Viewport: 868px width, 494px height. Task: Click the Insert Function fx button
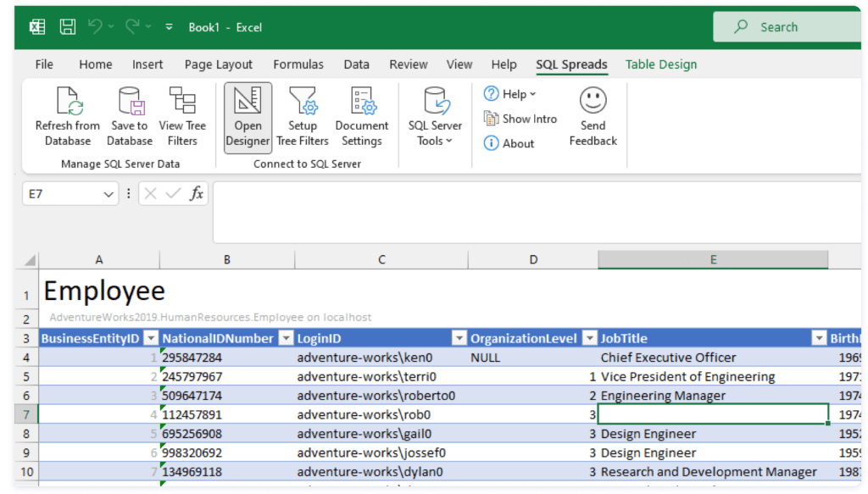(x=197, y=194)
